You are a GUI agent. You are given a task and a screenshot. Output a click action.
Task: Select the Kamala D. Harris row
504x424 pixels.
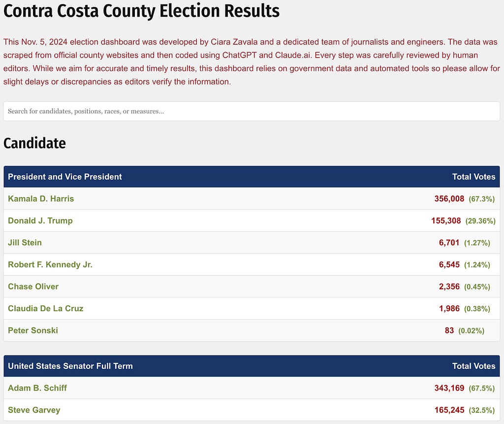click(x=252, y=198)
